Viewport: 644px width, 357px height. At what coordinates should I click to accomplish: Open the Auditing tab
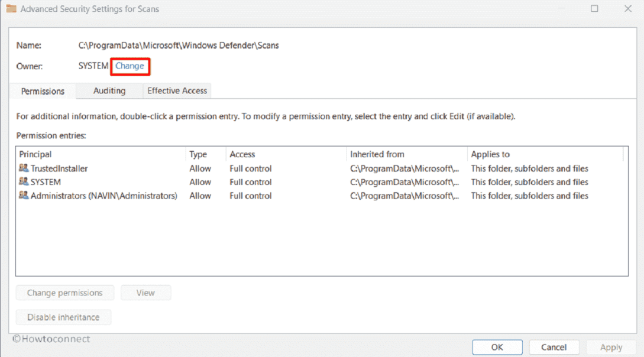pyautogui.click(x=109, y=90)
